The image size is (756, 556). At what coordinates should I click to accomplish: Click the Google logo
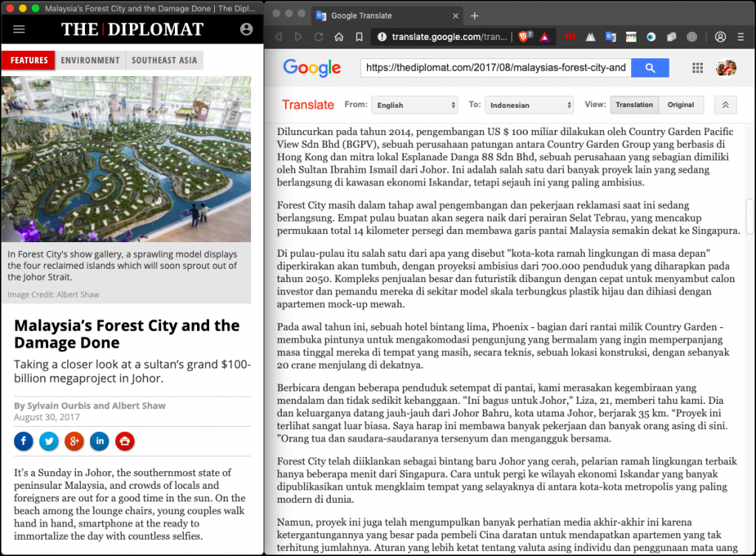point(312,68)
